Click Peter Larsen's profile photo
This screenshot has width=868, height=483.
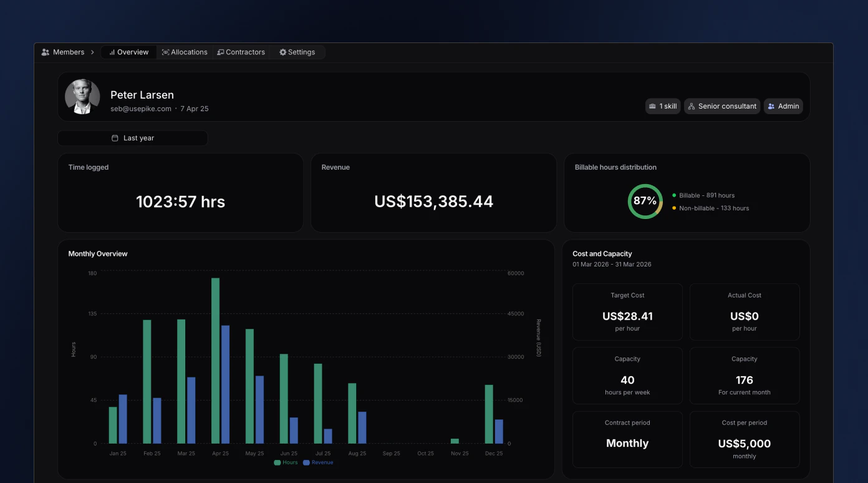(82, 97)
